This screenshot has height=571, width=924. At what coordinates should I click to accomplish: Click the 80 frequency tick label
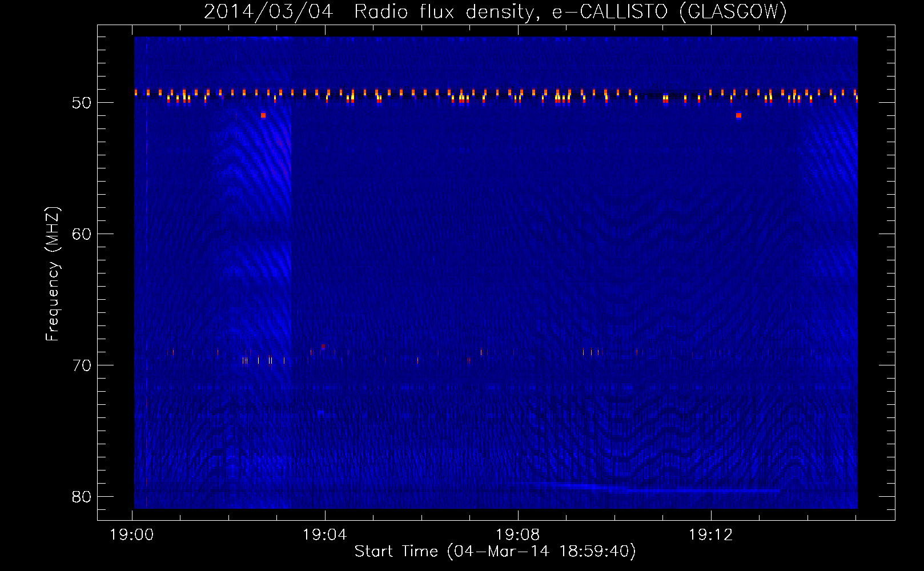pyautogui.click(x=82, y=497)
